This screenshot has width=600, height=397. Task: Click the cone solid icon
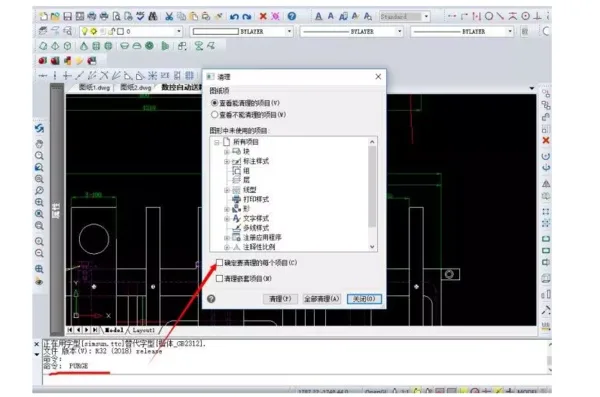(x=84, y=46)
